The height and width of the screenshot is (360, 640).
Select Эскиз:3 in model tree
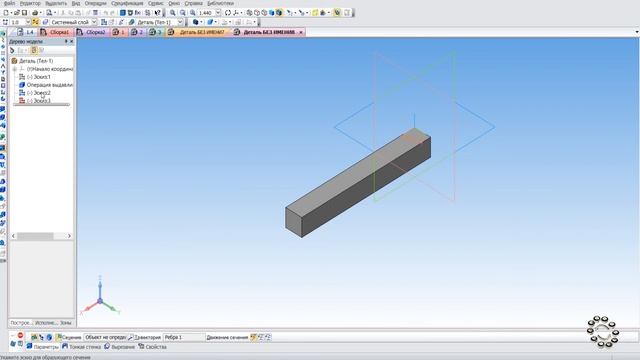tap(39, 100)
